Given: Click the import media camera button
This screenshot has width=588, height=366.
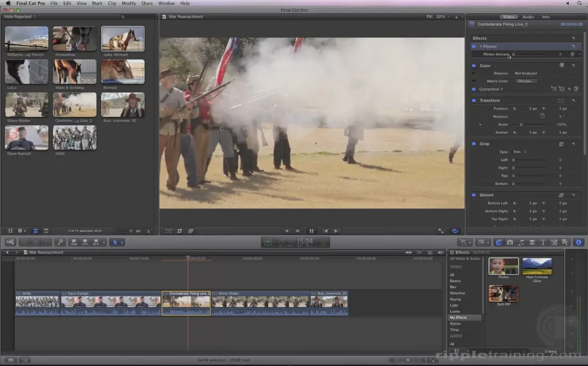Looking at the screenshot, I should click(x=11, y=242).
